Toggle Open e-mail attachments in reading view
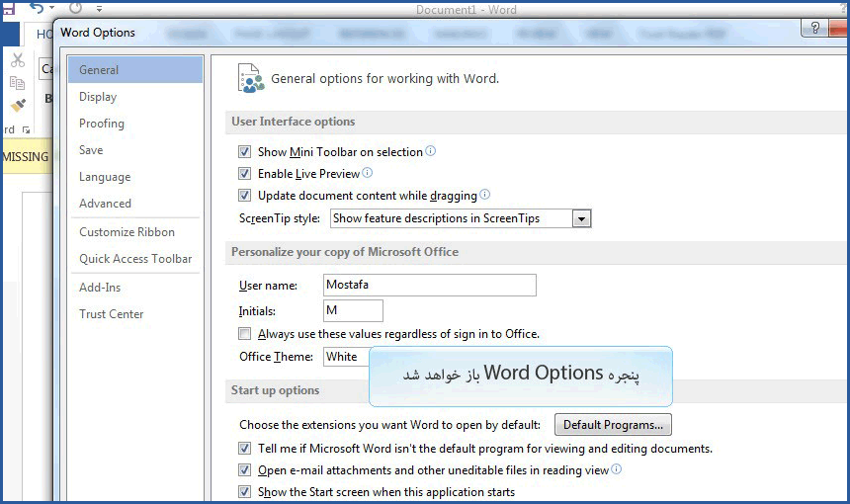Screen dimensions: 850x504 [244, 469]
